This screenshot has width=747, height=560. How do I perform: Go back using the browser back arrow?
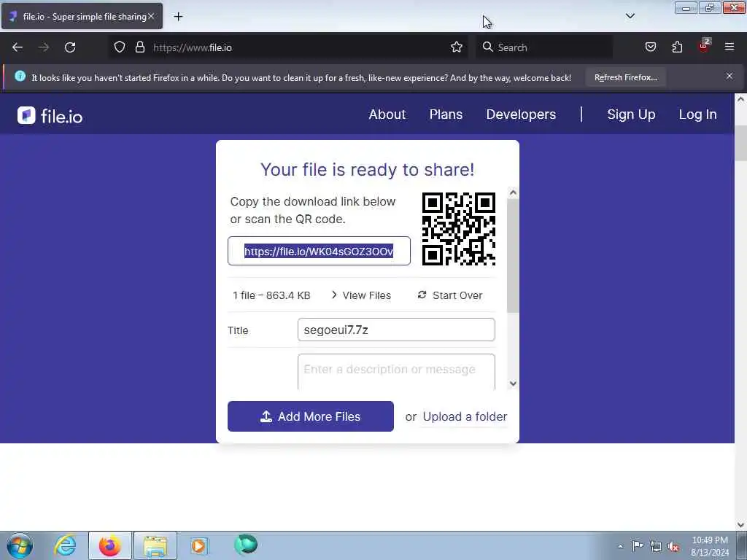pos(18,47)
